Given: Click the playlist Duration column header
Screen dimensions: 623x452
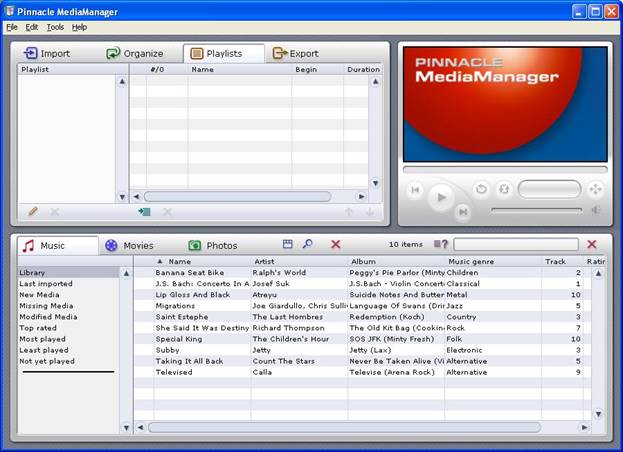Looking at the screenshot, I should (363, 69).
